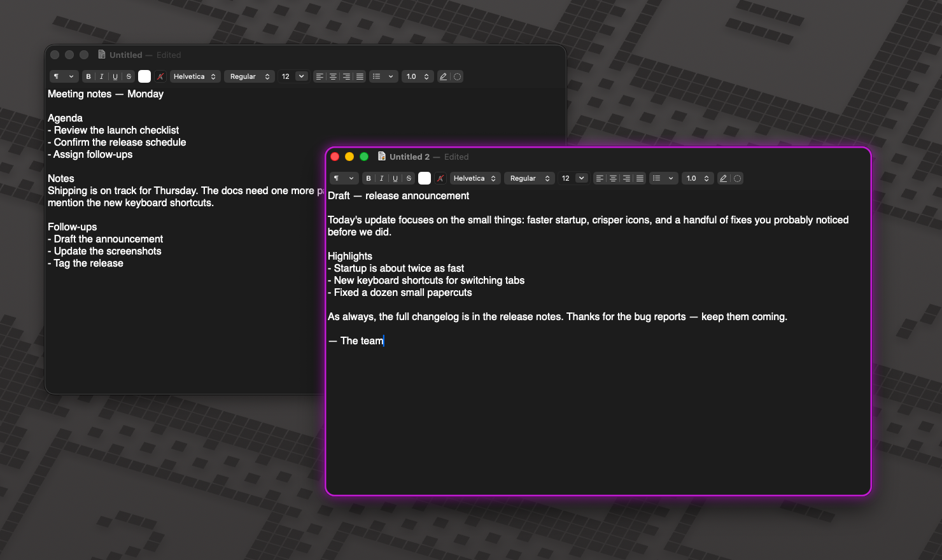Open list bullets dropdown in meeting notes window
942x560 pixels.
[383, 76]
